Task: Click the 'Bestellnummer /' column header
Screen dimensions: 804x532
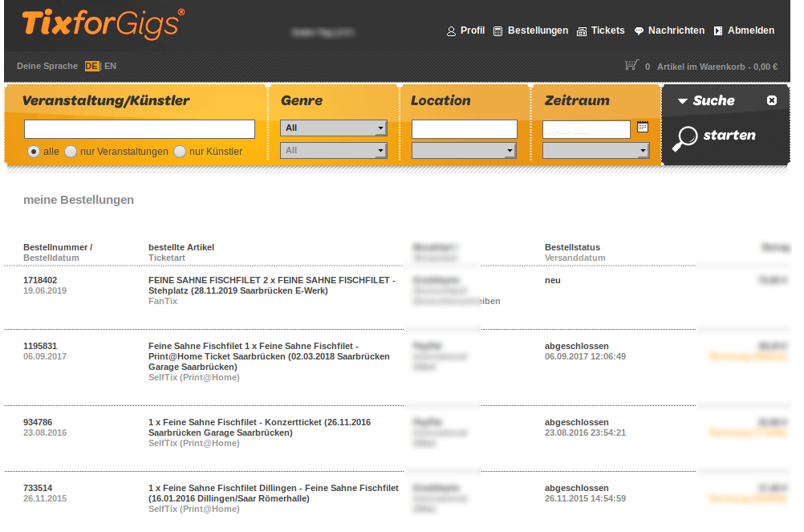Action: 58,247
